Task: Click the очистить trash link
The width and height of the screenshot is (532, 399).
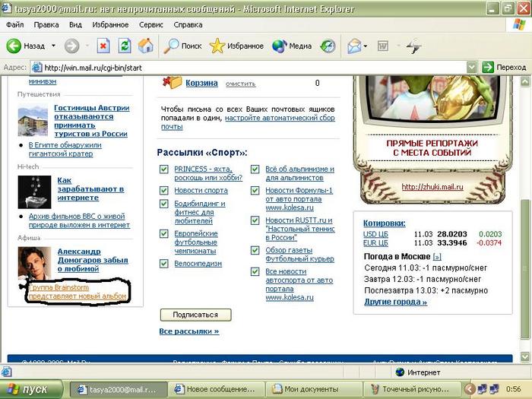Action: click(x=241, y=84)
